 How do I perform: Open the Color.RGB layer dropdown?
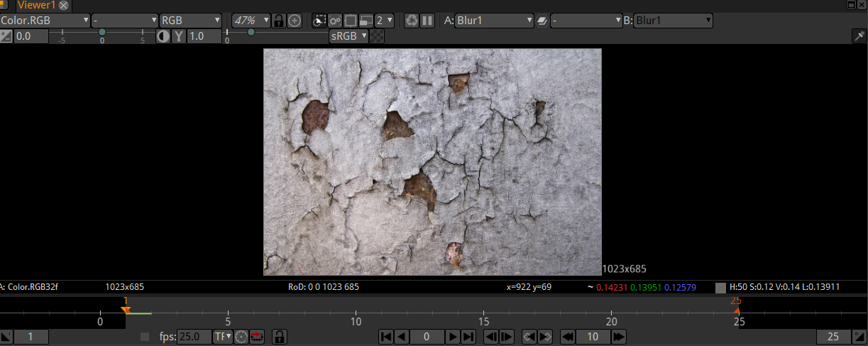click(x=45, y=21)
